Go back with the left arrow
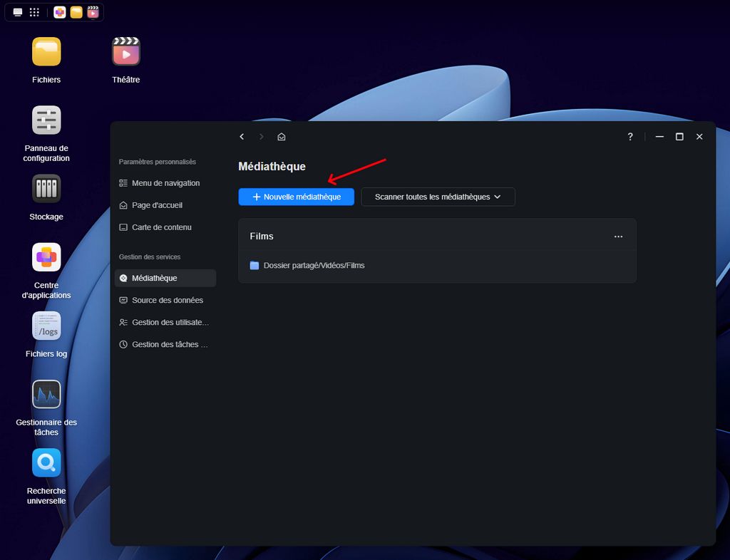This screenshot has width=730, height=560. coord(242,137)
